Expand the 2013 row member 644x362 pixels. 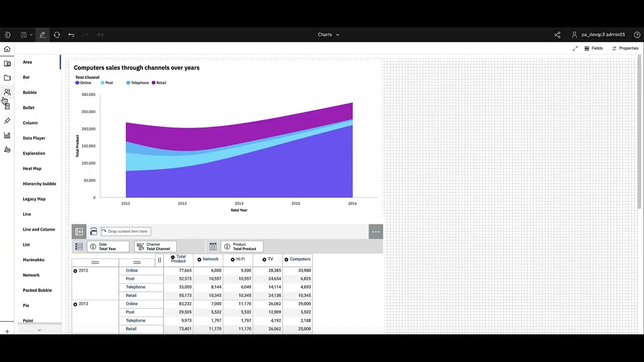point(75,304)
